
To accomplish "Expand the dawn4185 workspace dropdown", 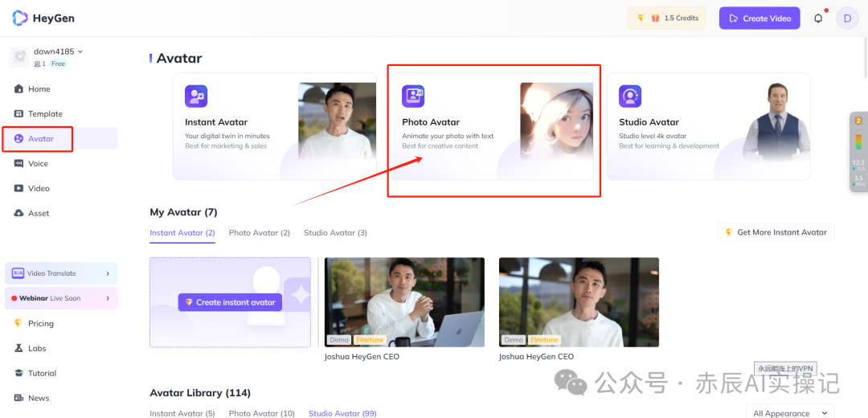I will (x=80, y=51).
